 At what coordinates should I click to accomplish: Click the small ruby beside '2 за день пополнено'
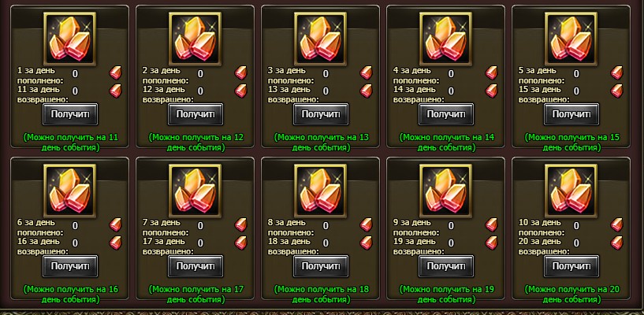tap(240, 73)
